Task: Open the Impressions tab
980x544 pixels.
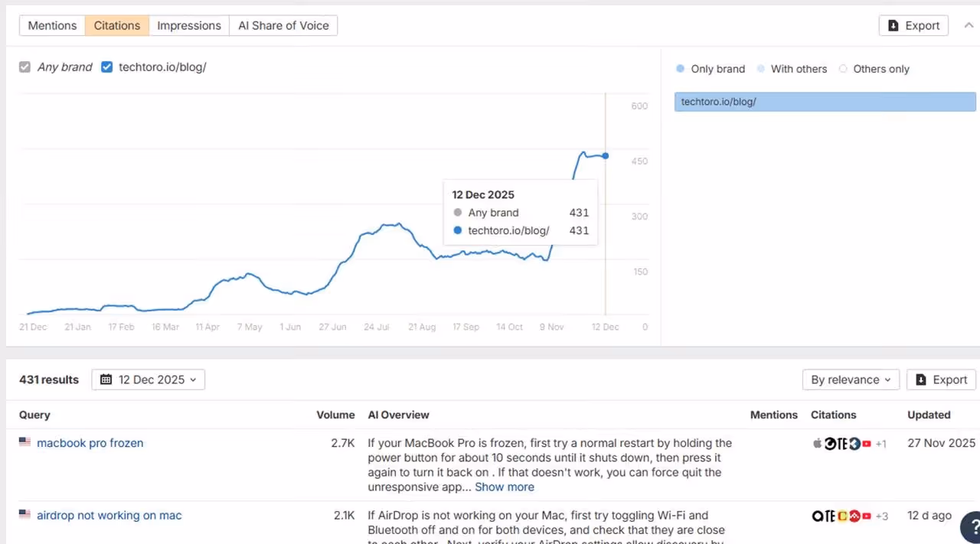Action: (189, 25)
